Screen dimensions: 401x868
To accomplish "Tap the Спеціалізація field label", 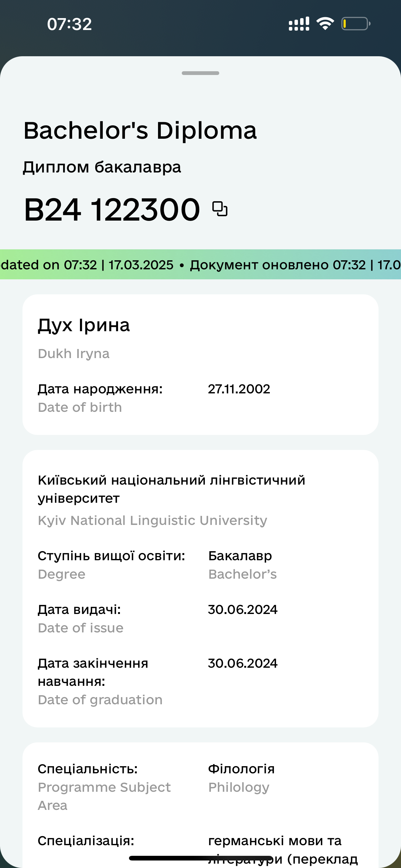I will point(86,841).
